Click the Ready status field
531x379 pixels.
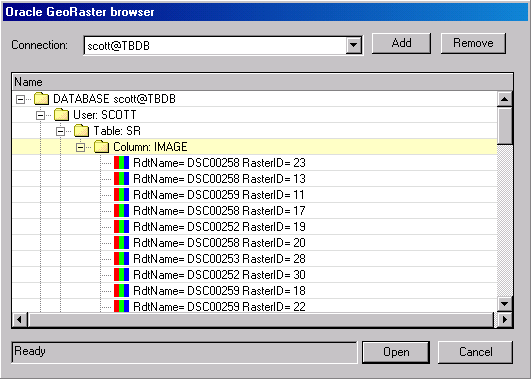tap(185, 352)
